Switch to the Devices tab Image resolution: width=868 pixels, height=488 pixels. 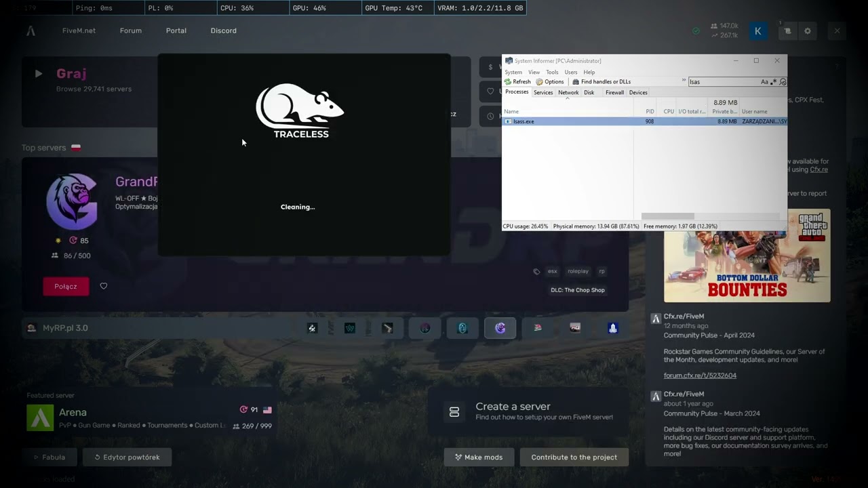638,92
